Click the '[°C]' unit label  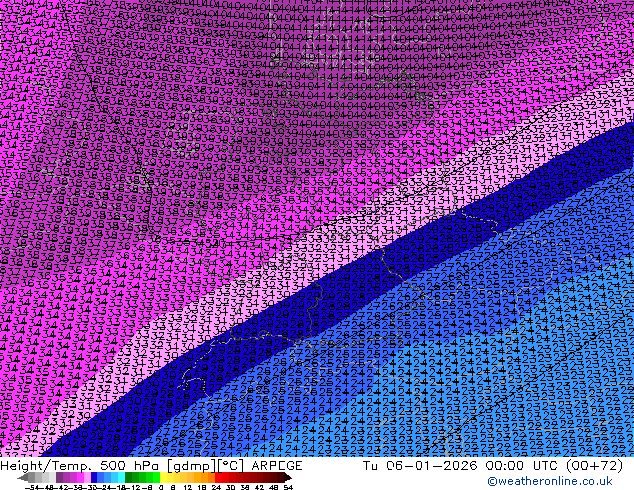pyautogui.click(x=231, y=466)
